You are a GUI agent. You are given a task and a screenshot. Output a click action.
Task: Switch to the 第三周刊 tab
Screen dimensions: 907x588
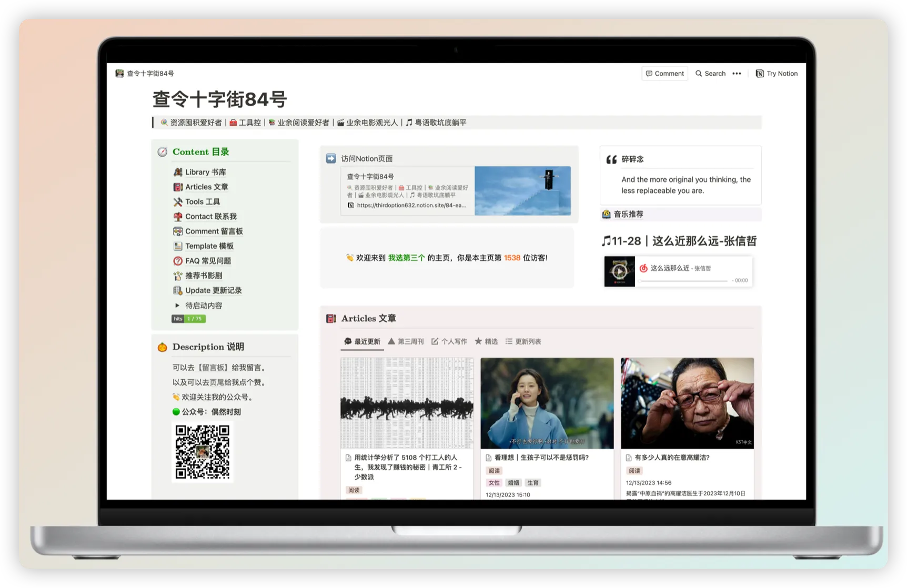tap(406, 341)
